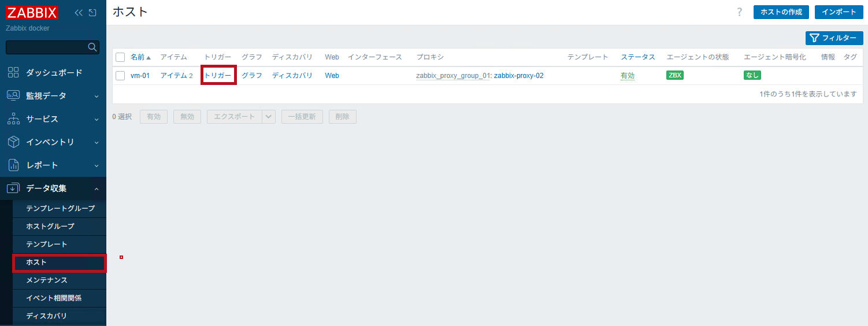Expand the 監視データ menu chevron
Screen dimensions: 868x326
click(x=97, y=96)
